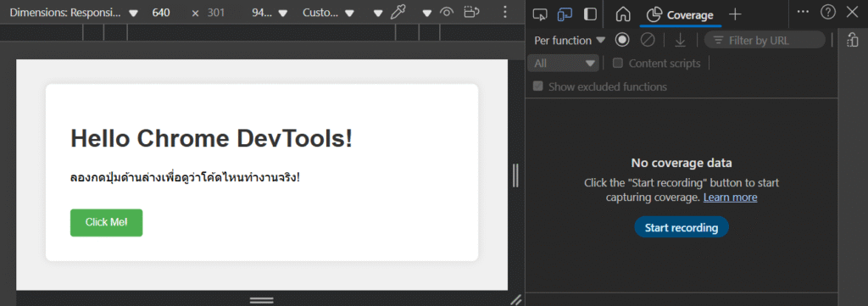868x306 pixels.
Task: Follow the Learn more link
Action: coord(730,197)
